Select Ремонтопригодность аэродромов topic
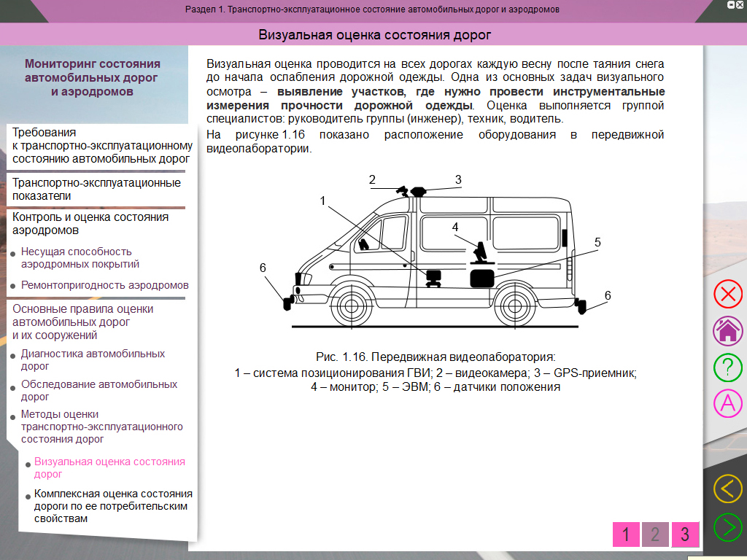The image size is (747, 560). coord(104,285)
